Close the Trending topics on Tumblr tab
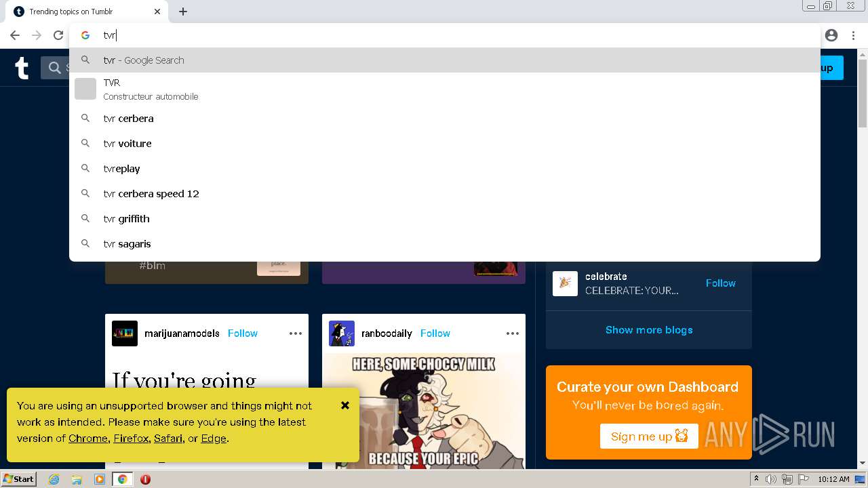Viewport: 868px width, 488px height. click(157, 12)
